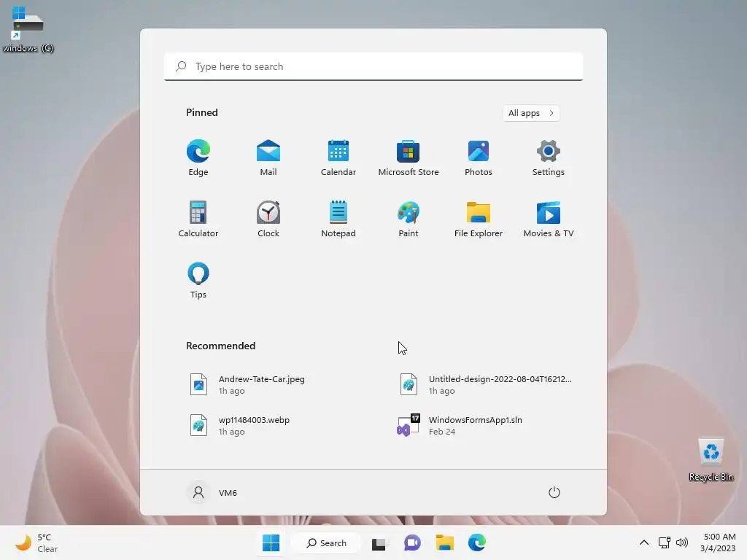
Task: Open the Paint app
Action: (x=409, y=219)
